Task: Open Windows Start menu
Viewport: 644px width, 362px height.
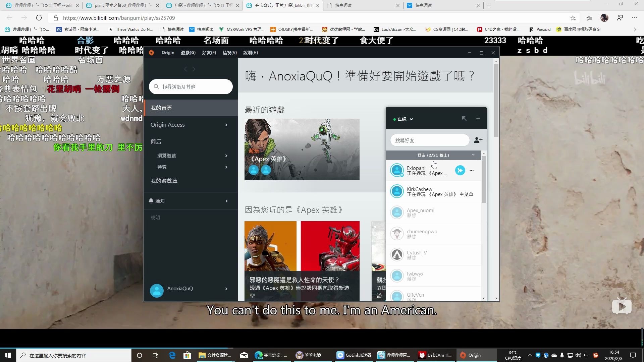Action: [8, 355]
